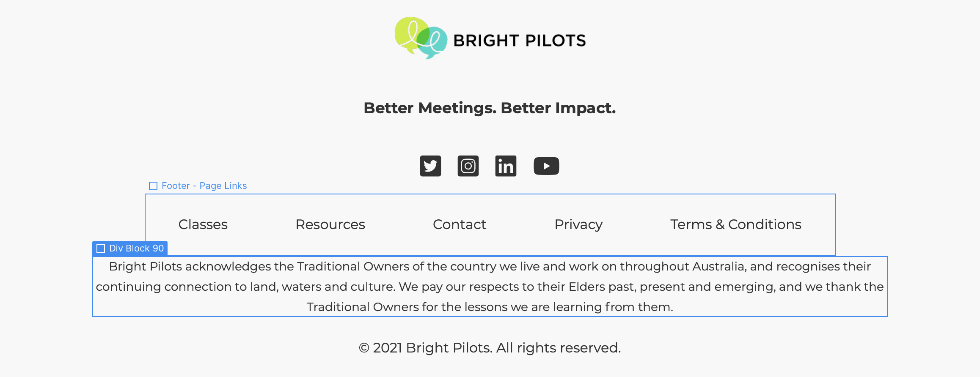980x377 pixels.
Task: Open the Resources footer link
Action: tap(330, 224)
